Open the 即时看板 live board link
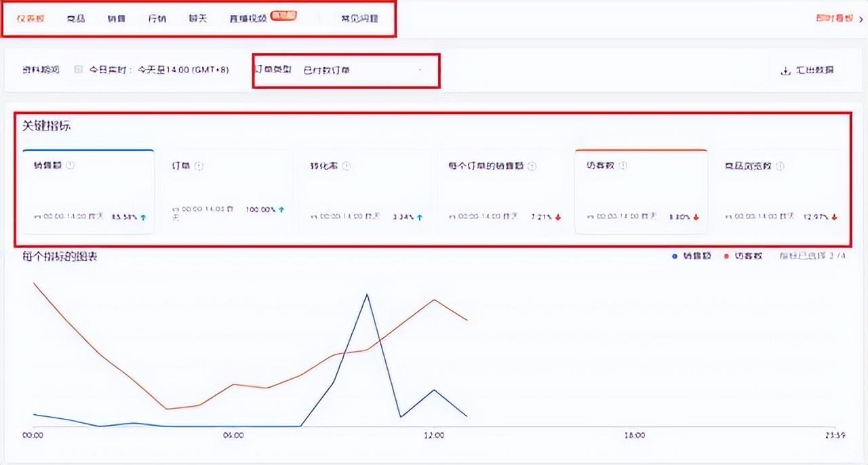Image resolution: width=868 pixels, height=465 pixels. (x=839, y=19)
